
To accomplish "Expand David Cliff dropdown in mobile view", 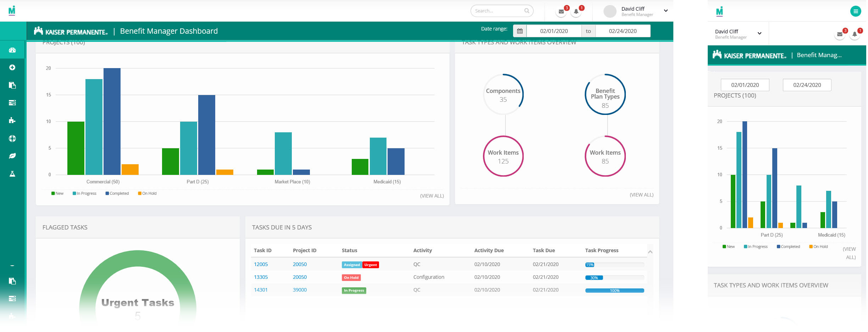I will [759, 33].
